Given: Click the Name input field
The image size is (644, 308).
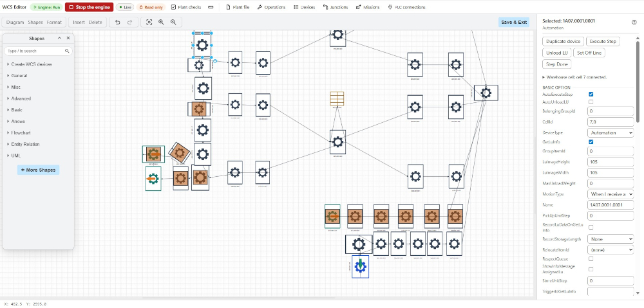Looking at the screenshot, I should (611, 204).
